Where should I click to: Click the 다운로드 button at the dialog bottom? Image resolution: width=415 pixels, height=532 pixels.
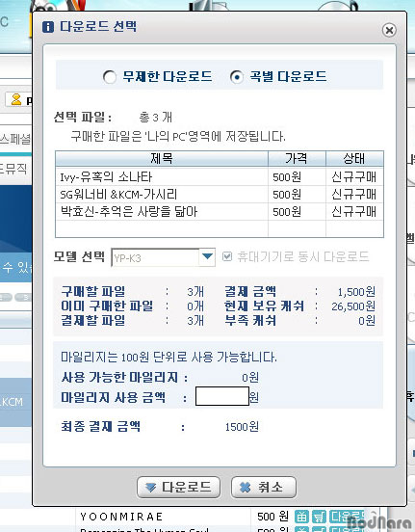(179, 488)
